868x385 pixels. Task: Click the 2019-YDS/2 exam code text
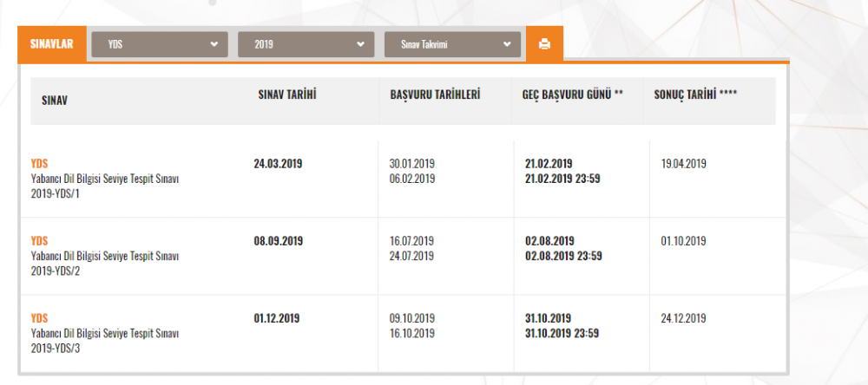[56, 271]
